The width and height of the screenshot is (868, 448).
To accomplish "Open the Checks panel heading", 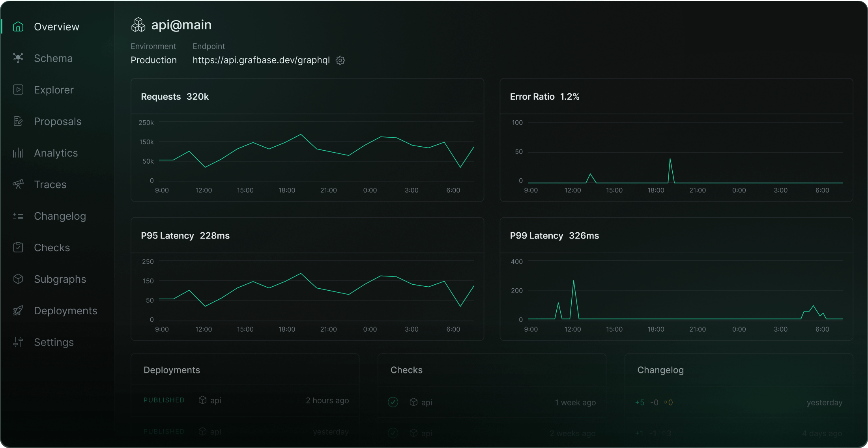I will coord(406,370).
